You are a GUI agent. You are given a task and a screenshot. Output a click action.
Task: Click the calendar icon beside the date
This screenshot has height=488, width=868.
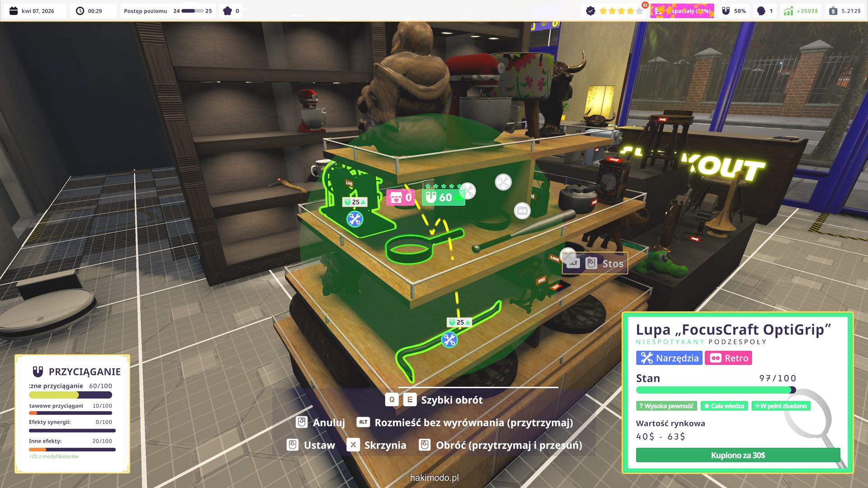14,11
